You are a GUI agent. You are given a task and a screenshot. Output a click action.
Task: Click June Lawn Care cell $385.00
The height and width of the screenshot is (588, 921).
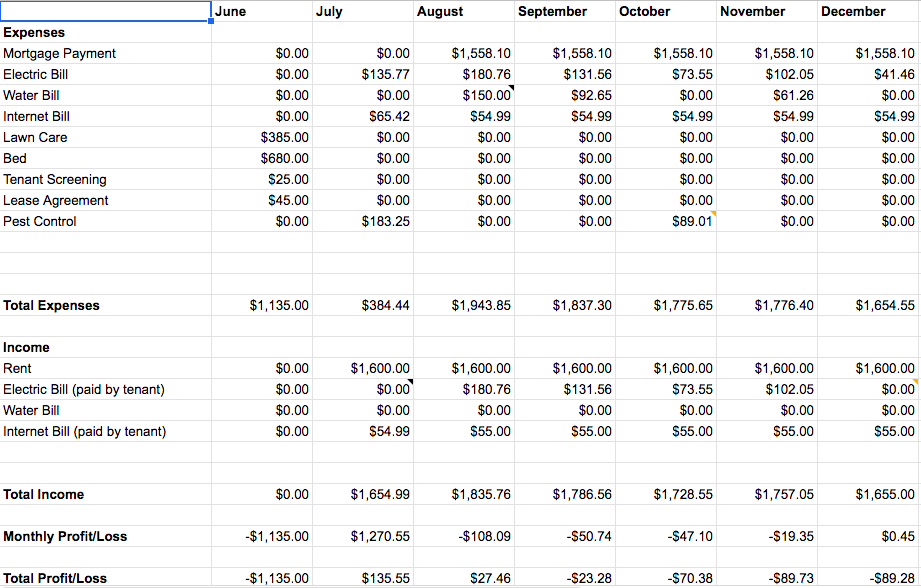click(x=262, y=137)
